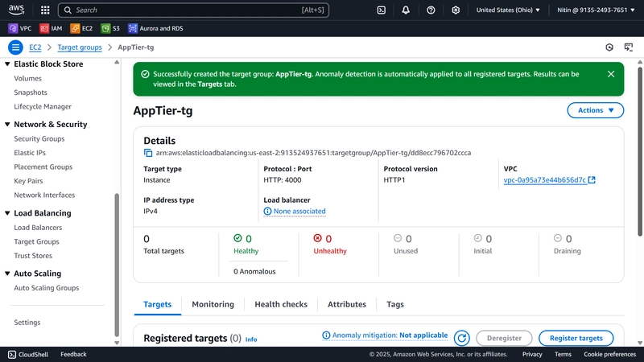Image resolution: width=644 pixels, height=362 pixels.
Task: Open the help question mark icon
Action: [x=431, y=10]
